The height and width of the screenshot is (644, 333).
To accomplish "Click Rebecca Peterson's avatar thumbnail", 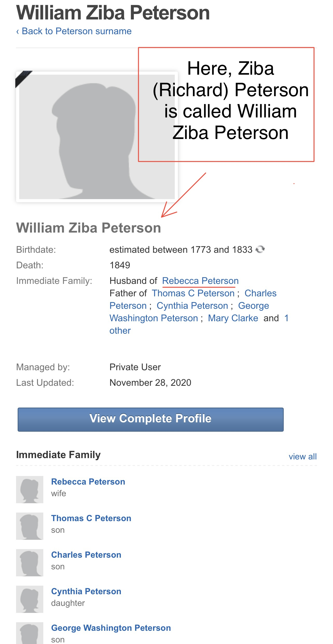I will [x=30, y=489].
